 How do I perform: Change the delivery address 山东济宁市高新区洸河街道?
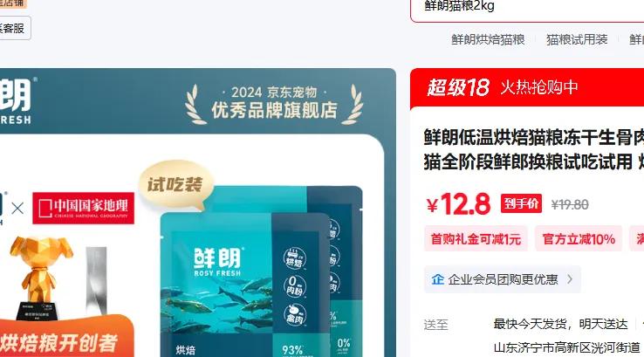[567, 348]
